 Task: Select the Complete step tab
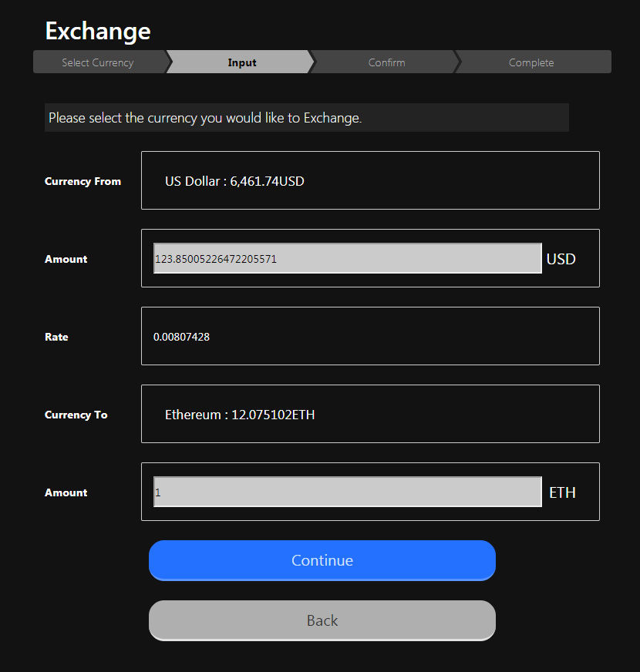pos(531,62)
